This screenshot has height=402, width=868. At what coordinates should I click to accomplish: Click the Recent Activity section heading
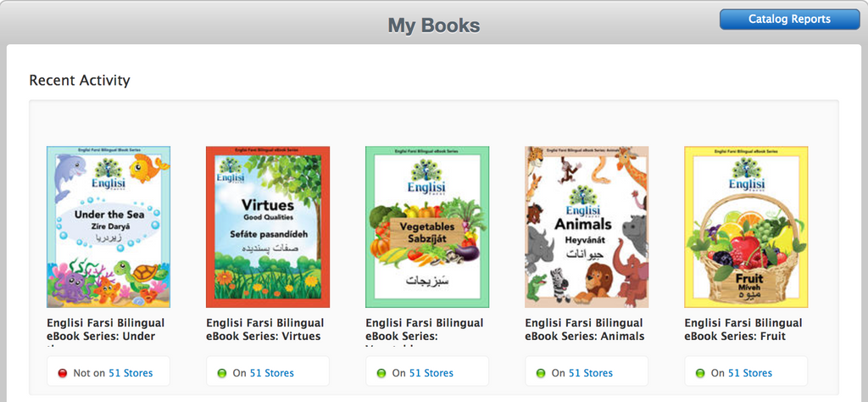point(80,81)
